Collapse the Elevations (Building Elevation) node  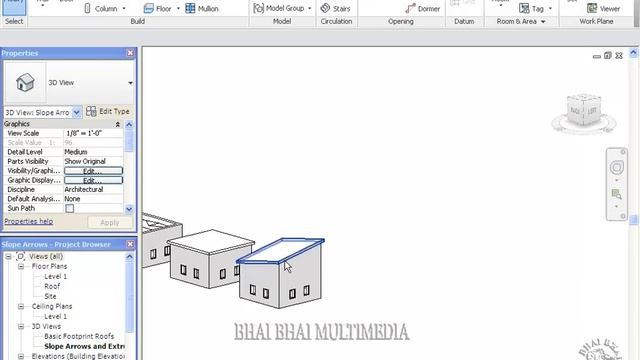21,356
